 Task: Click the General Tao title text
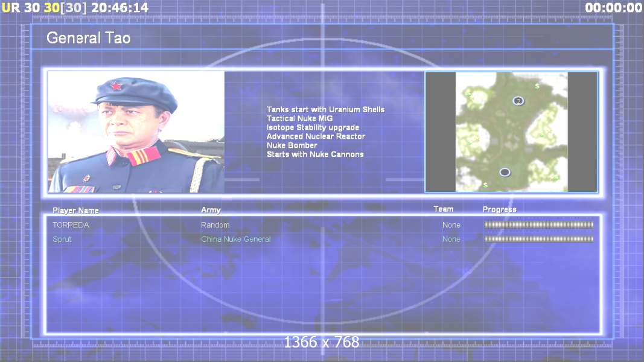pos(88,38)
